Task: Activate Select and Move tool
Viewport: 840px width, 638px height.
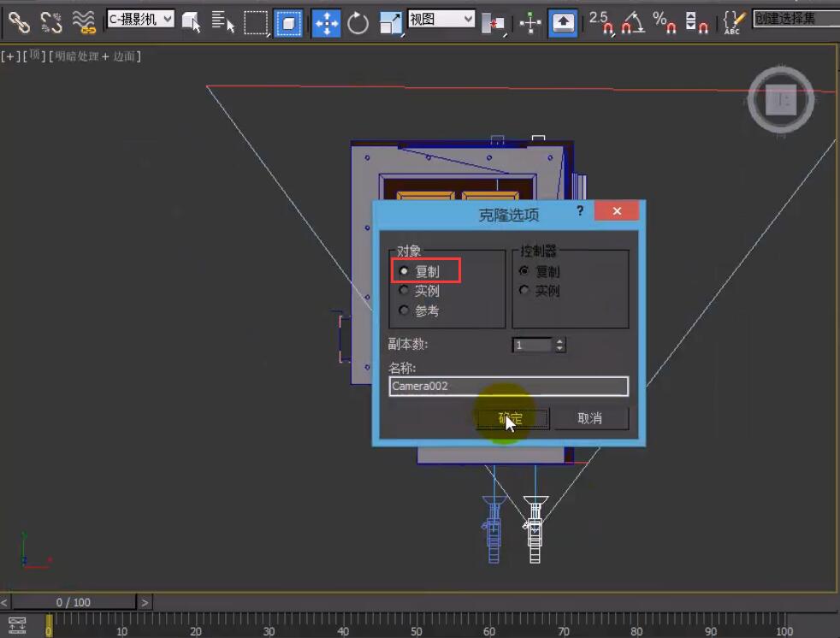Action: (x=326, y=23)
